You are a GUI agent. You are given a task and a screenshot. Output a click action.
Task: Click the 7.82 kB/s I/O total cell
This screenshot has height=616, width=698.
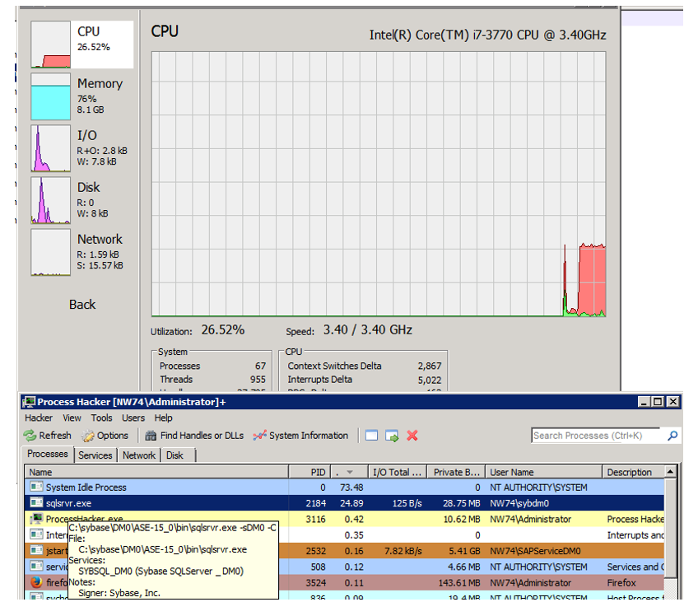click(403, 552)
